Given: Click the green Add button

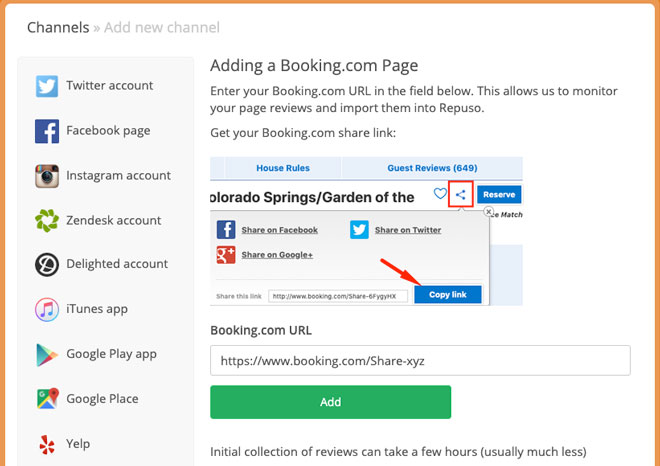Looking at the screenshot, I should point(330,402).
